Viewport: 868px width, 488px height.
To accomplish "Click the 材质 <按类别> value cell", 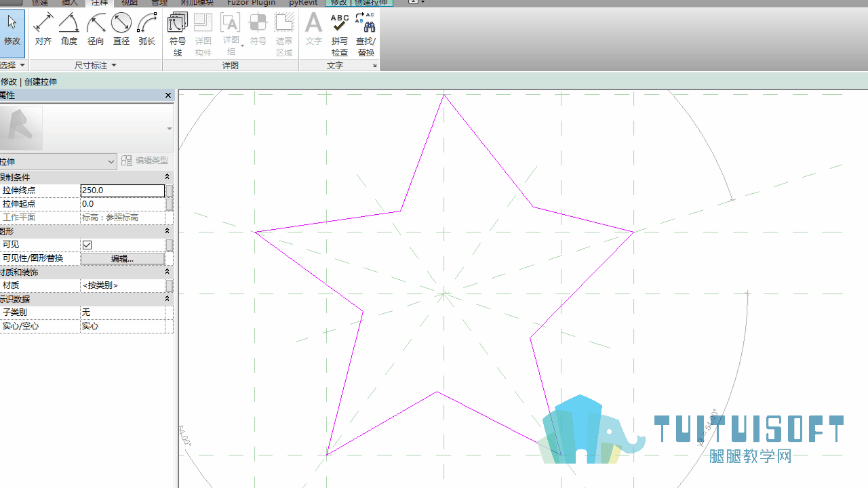I will pos(123,285).
